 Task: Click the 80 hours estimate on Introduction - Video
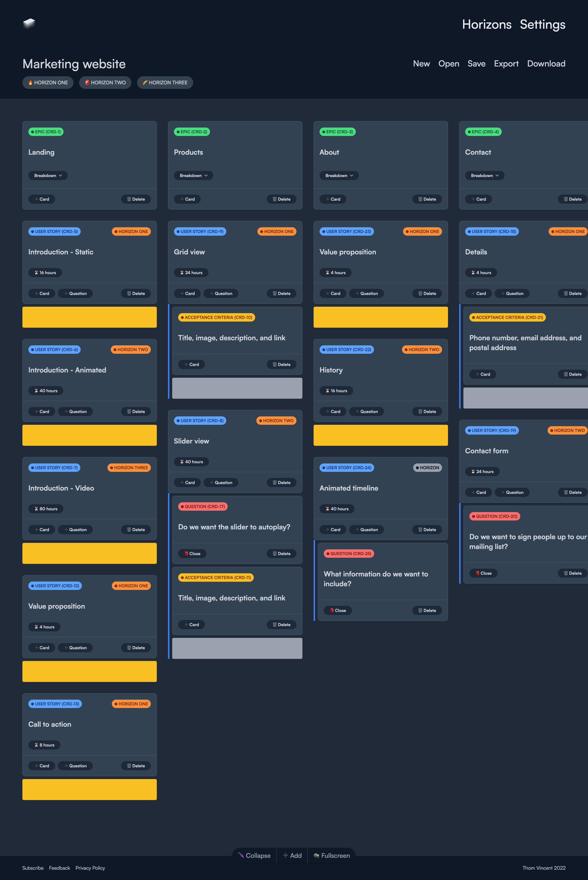coord(46,509)
